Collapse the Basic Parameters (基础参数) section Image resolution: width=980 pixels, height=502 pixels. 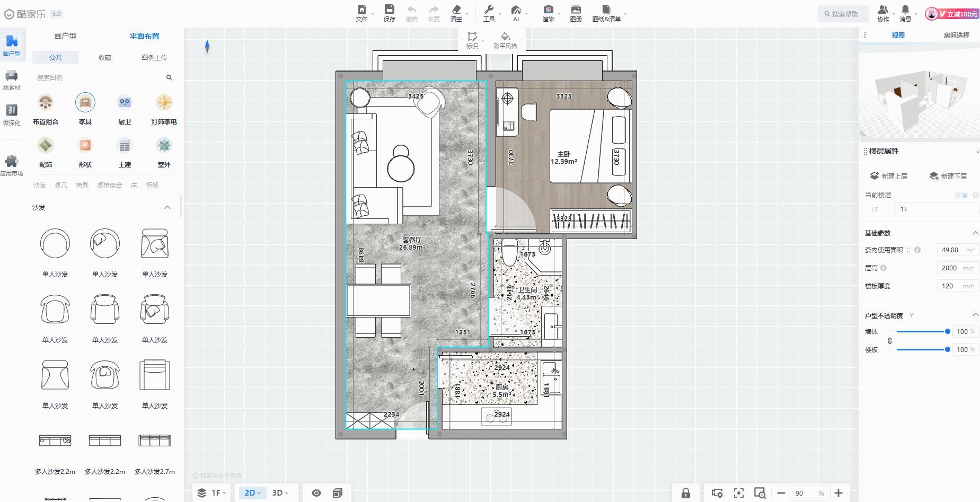point(975,233)
